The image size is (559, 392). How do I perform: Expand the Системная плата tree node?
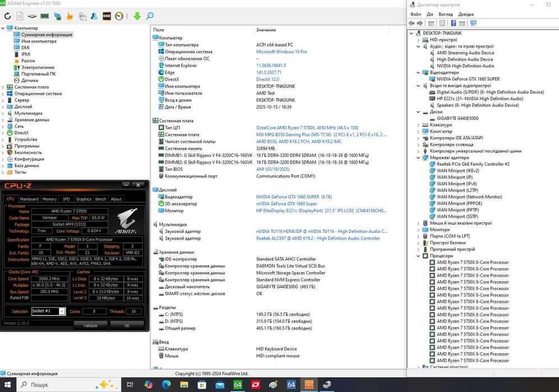tap(3, 87)
